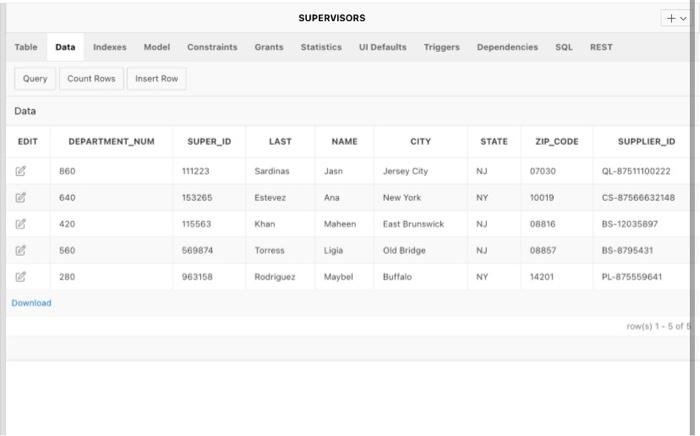Switch to the Grants tab
Screen dimensions: 700x436
click(x=269, y=47)
